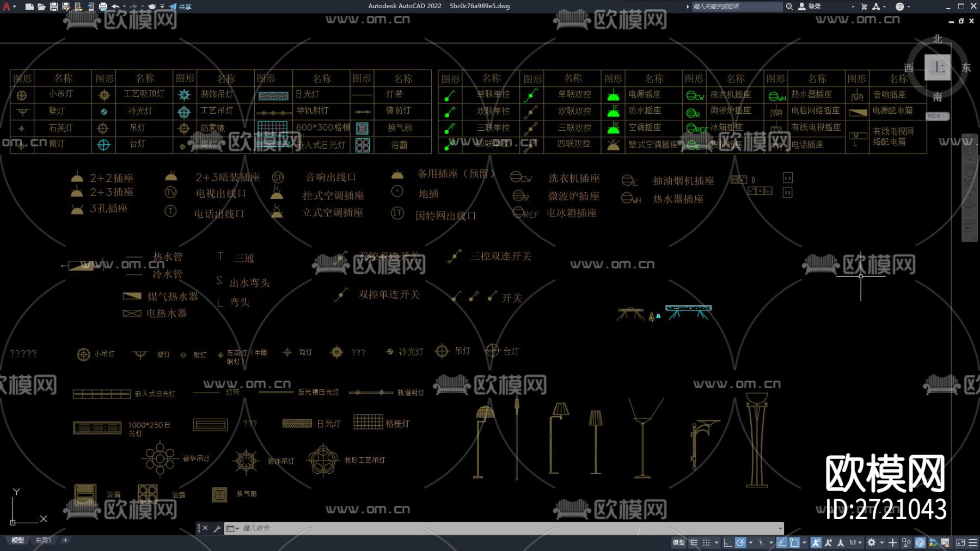Toggle snap mode in status bar
980x551 pixels.
(706, 542)
